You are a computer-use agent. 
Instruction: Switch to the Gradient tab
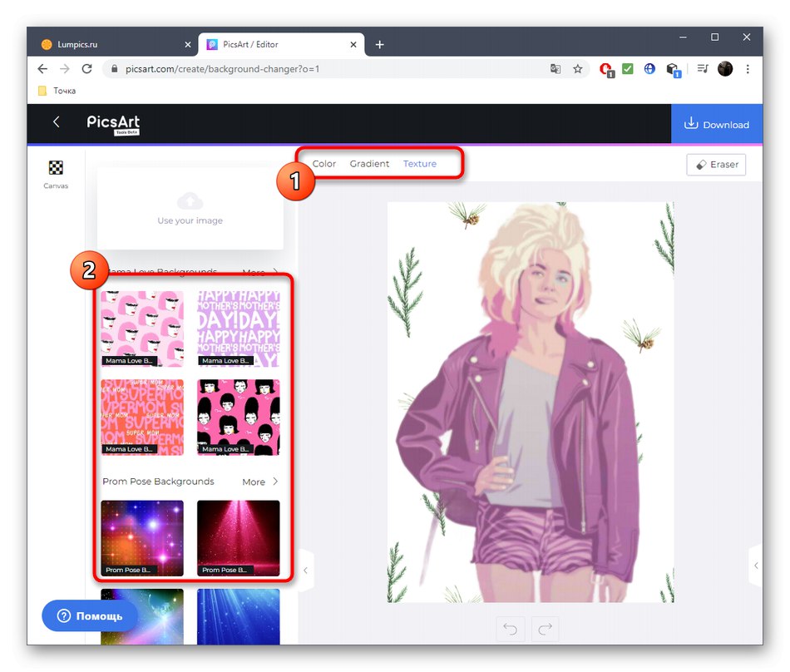(369, 164)
